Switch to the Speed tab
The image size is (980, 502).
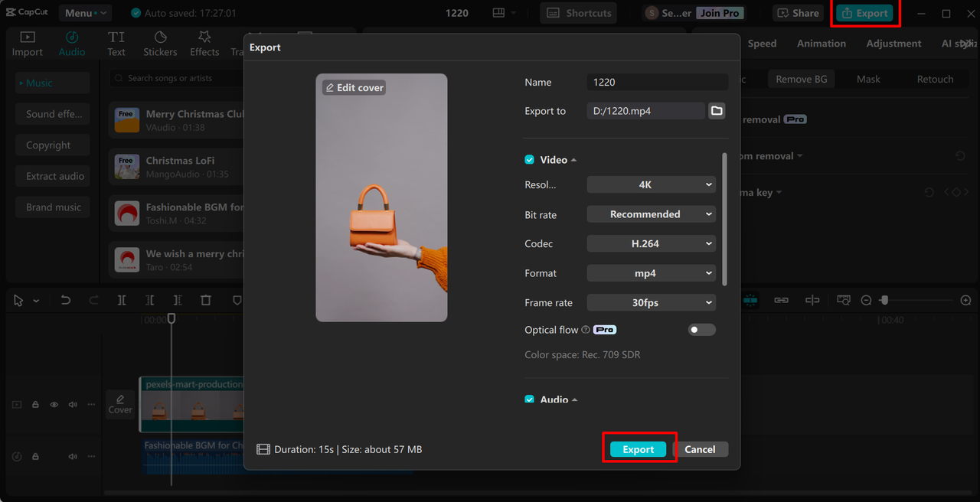[762, 44]
